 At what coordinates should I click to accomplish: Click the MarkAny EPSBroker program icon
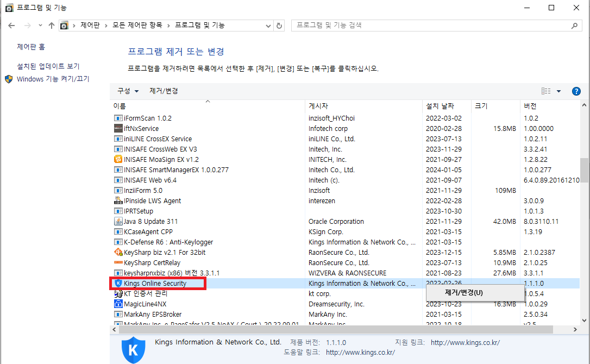coord(118,315)
